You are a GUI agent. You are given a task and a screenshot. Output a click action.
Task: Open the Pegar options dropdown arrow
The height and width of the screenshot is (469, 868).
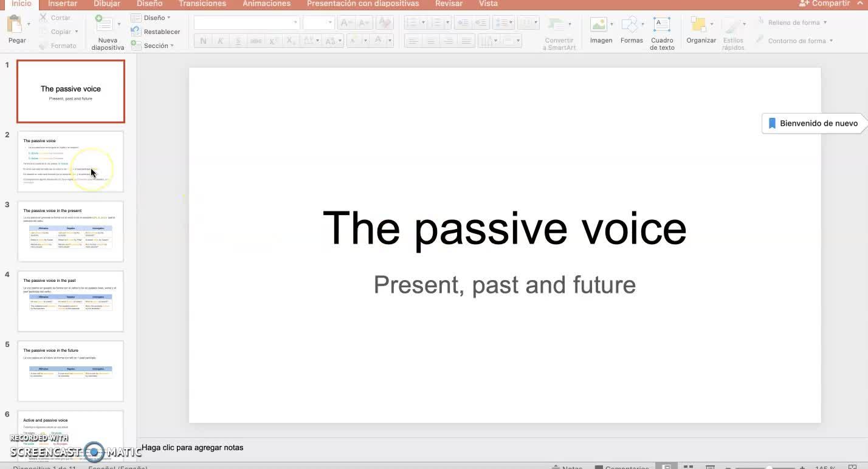[29, 24]
